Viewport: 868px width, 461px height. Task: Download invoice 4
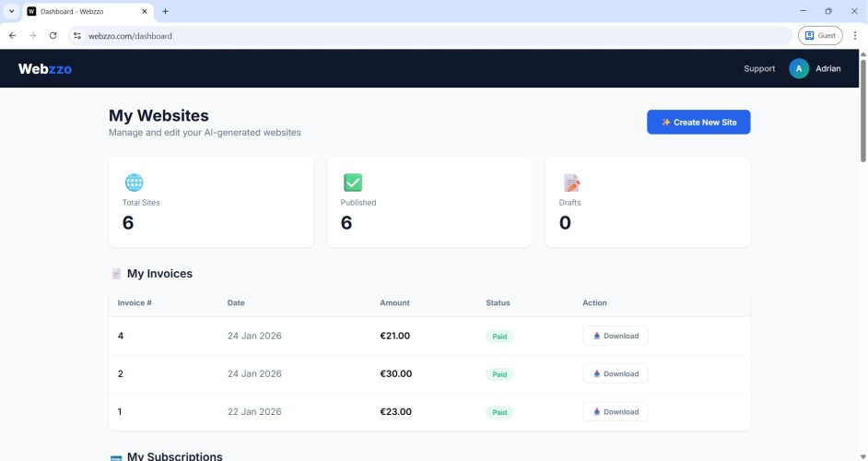tap(615, 336)
